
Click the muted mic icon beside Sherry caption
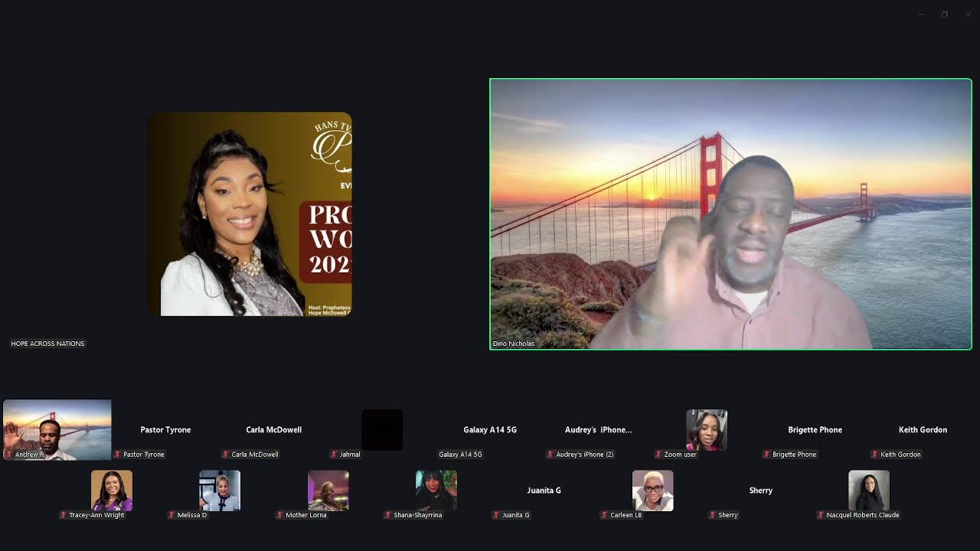[x=713, y=515]
